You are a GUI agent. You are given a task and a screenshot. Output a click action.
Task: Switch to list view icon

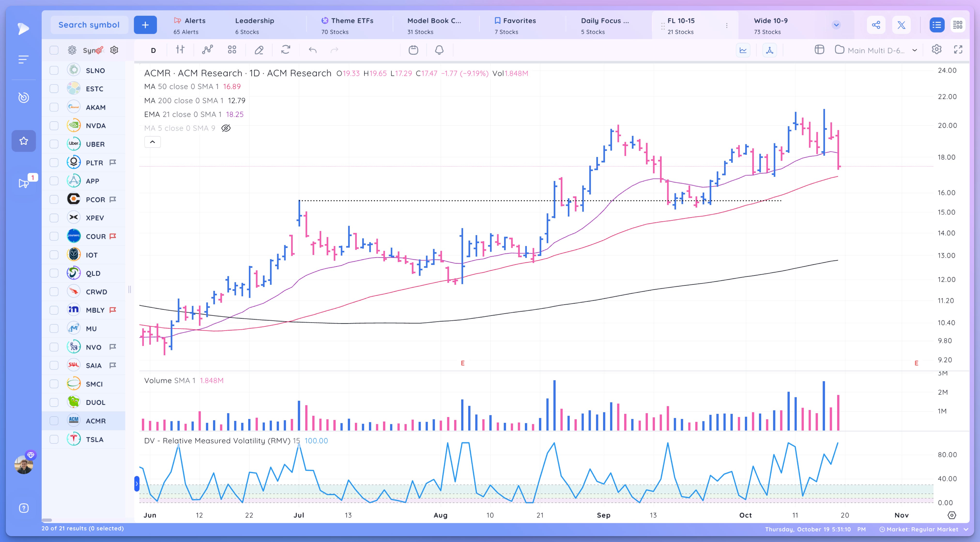(937, 25)
